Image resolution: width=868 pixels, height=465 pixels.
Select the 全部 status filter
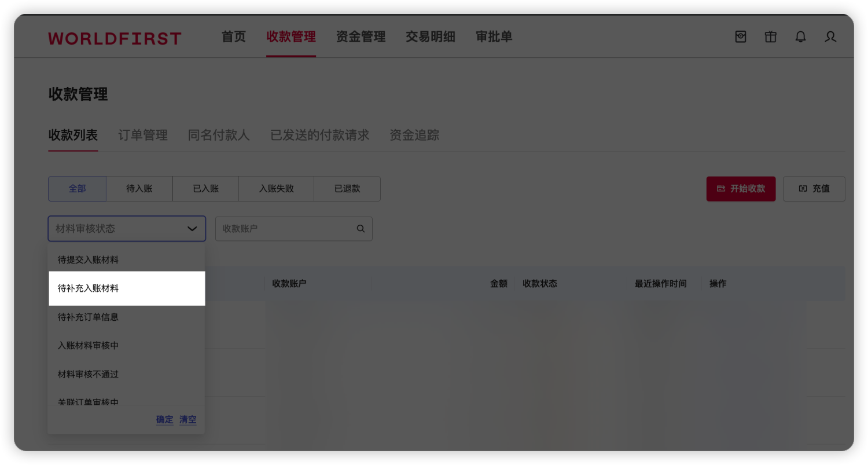[x=77, y=189]
